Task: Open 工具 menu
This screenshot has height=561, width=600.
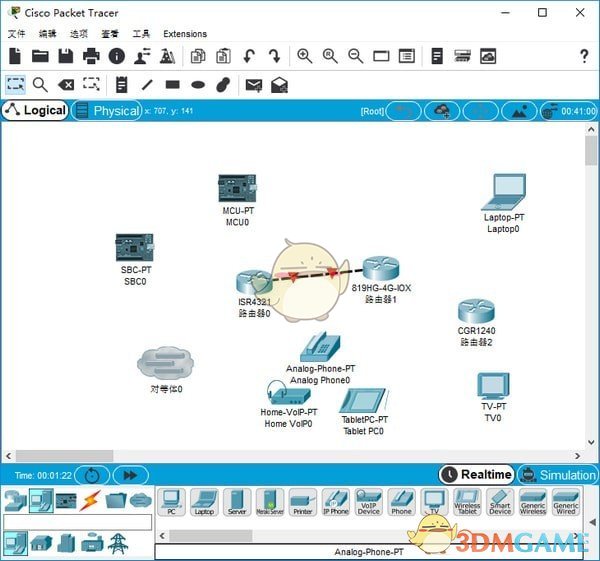Action: point(141,34)
